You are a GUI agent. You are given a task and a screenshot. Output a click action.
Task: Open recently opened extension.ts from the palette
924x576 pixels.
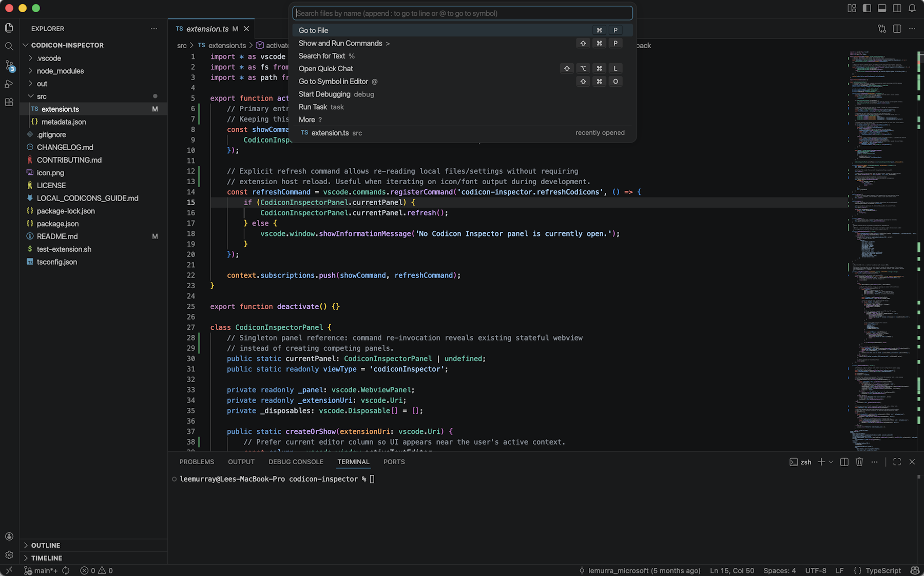coord(330,133)
